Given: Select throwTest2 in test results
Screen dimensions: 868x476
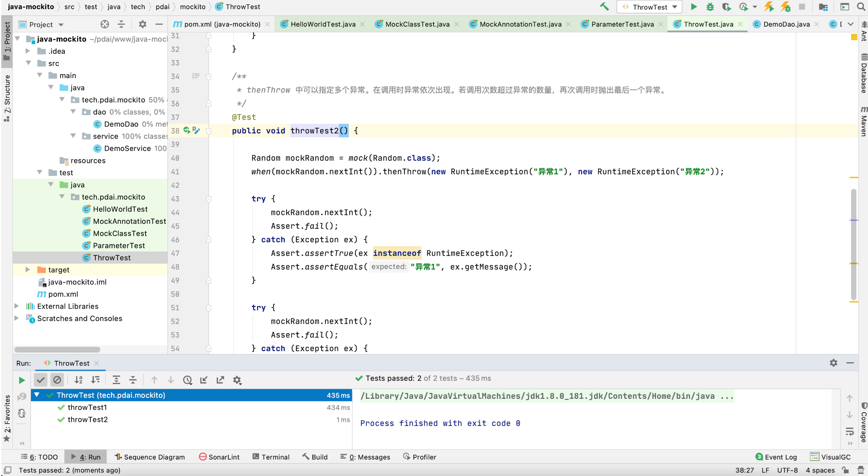Looking at the screenshot, I should click(88, 419).
